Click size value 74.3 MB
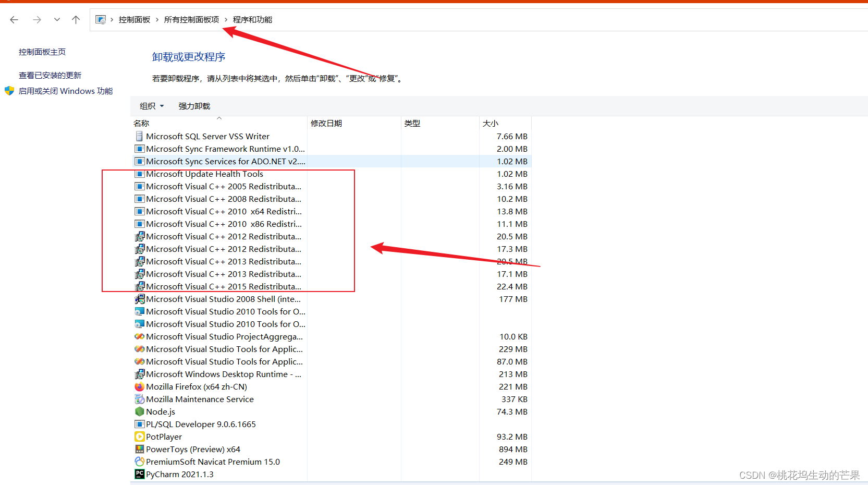The height and width of the screenshot is (485, 868). 512,411
